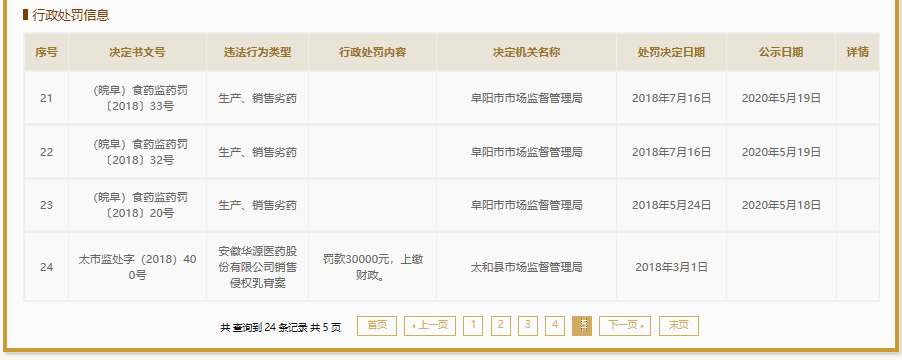Click 阜阳市市场监督管理局 in row 21

526,98
